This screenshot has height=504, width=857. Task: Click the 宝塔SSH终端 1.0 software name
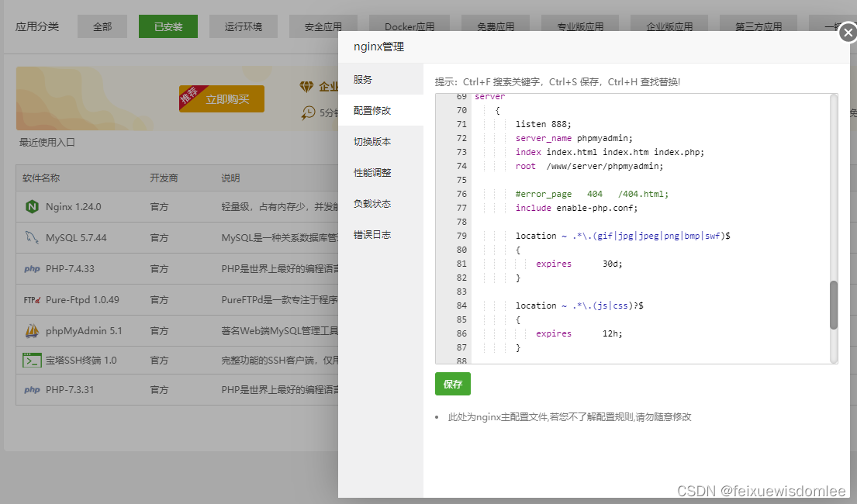[81, 361]
